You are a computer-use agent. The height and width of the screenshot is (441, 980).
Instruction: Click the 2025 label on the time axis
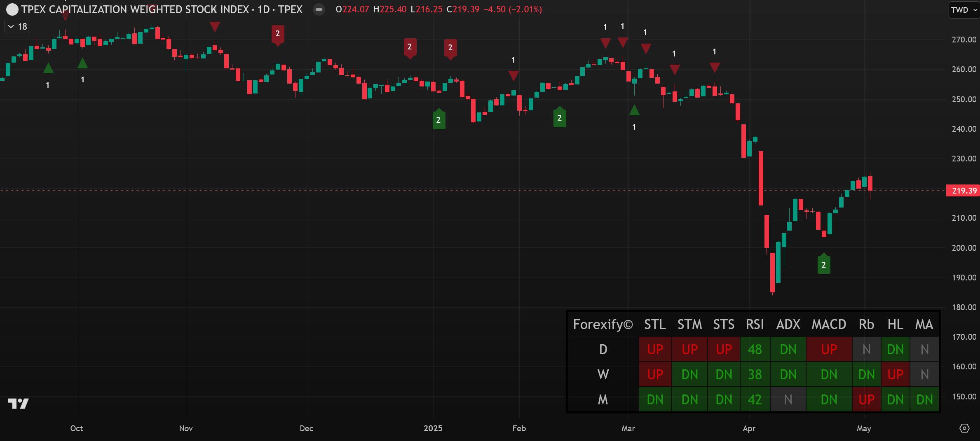pos(433,428)
